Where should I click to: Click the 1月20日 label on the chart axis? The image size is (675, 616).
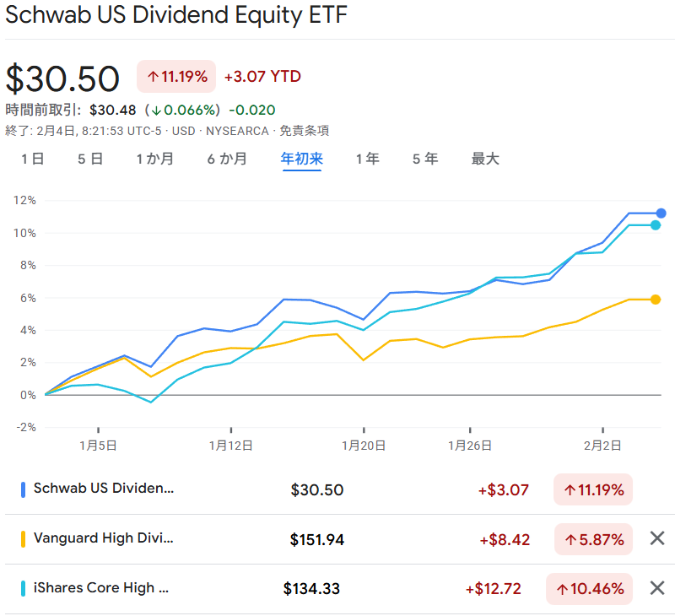(364, 445)
